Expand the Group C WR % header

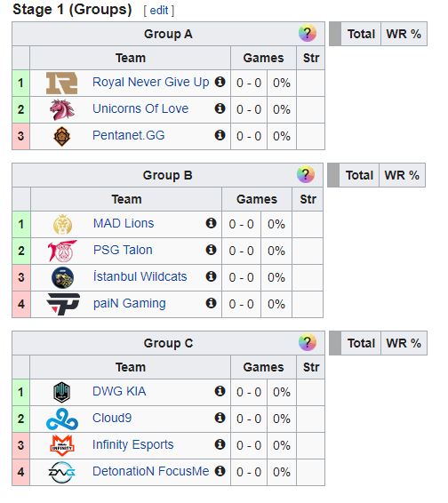404,343
